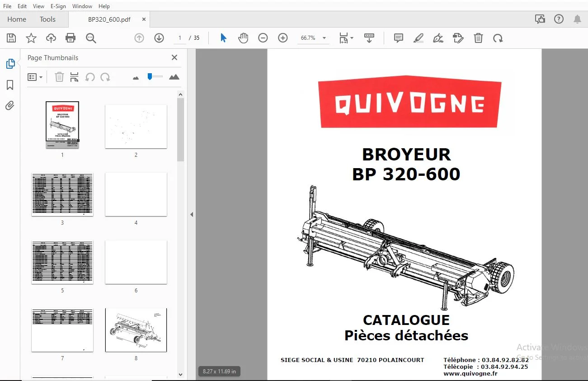Select page 2 thumbnail

[x=136, y=127]
